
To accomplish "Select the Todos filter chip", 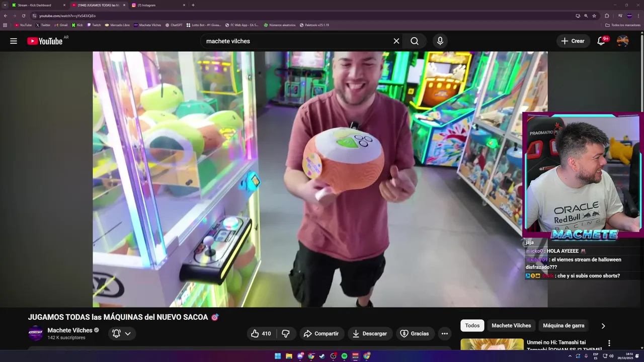I will click(472, 326).
